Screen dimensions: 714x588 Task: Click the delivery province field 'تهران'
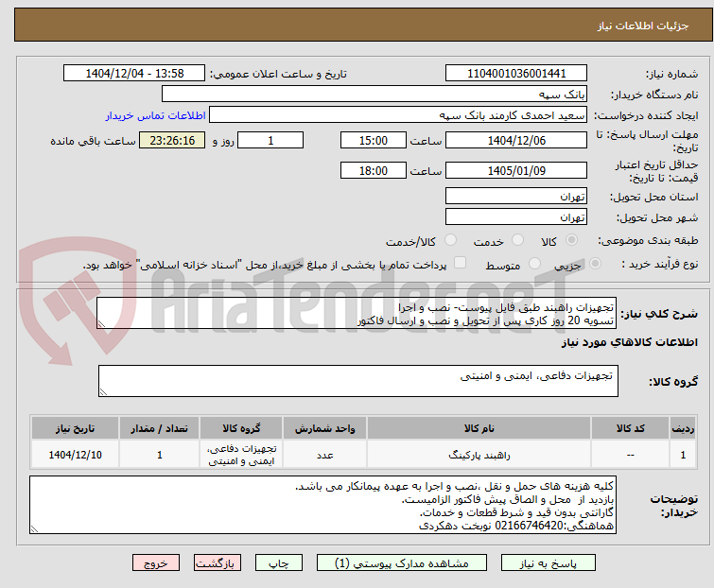pos(516,196)
